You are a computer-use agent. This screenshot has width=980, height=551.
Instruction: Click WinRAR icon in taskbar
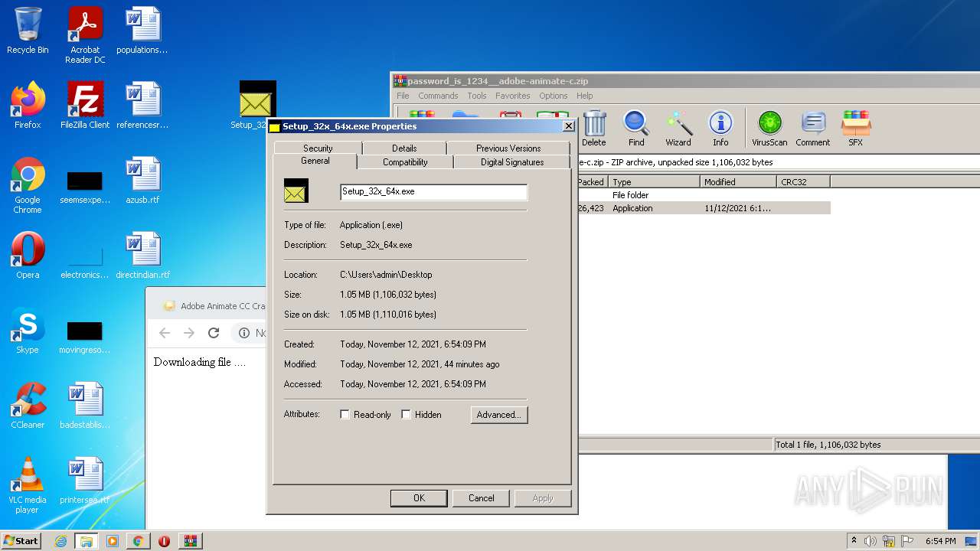[x=190, y=541]
